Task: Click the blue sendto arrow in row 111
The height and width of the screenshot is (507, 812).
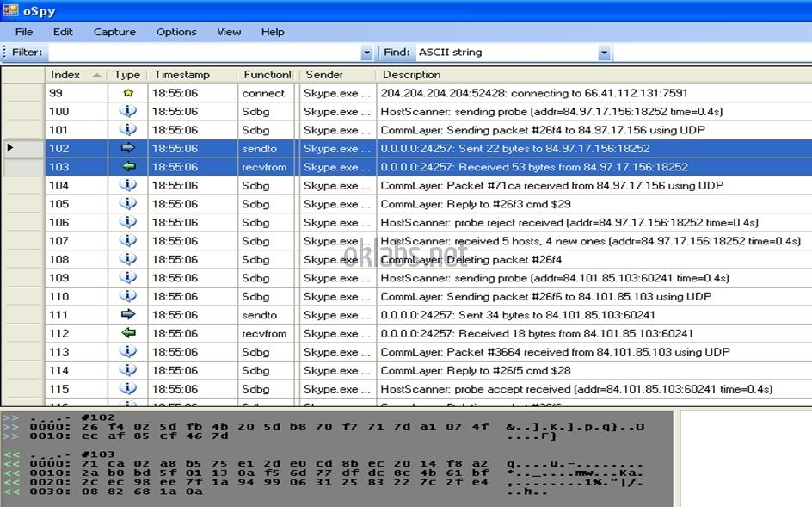Action: [x=128, y=315]
